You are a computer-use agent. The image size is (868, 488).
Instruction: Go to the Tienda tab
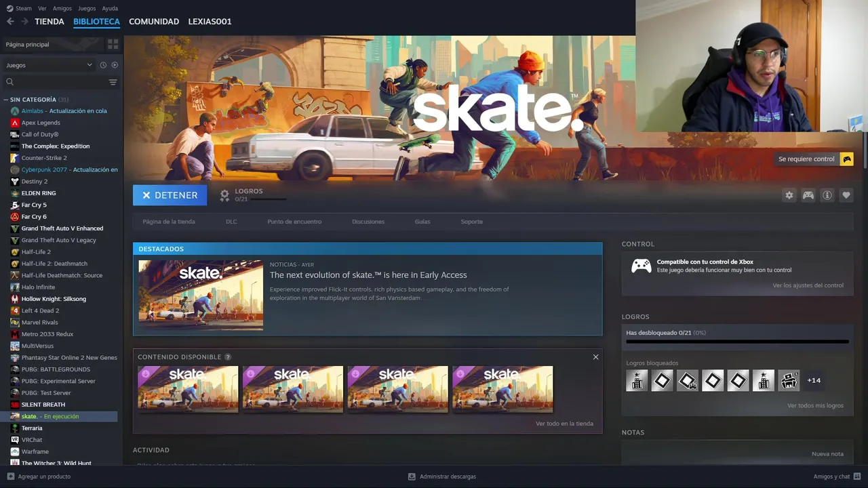pyautogui.click(x=50, y=22)
